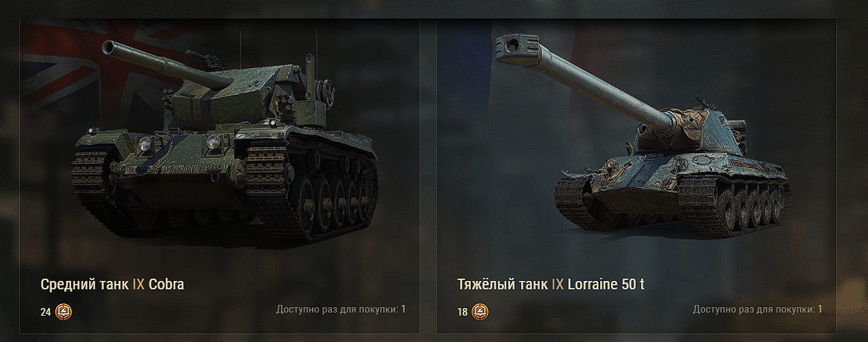Click the 'Lorraine 50 t' name text
This screenshot has height=342, width=868.
606,285
